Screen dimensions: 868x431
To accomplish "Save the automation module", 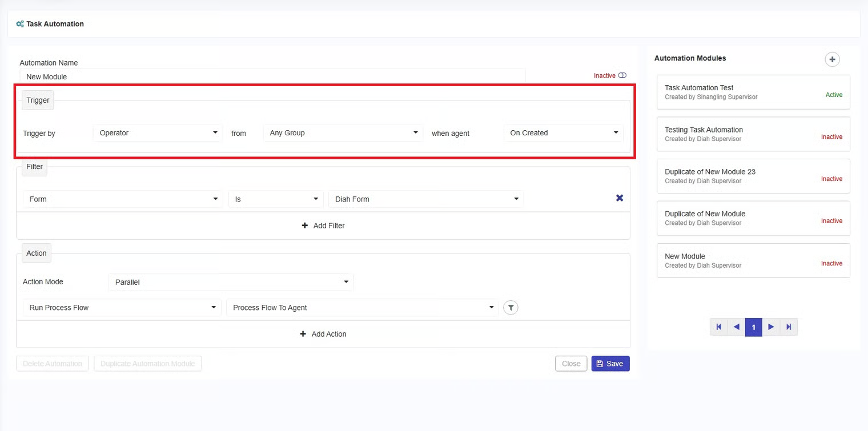I will (610, 364).
